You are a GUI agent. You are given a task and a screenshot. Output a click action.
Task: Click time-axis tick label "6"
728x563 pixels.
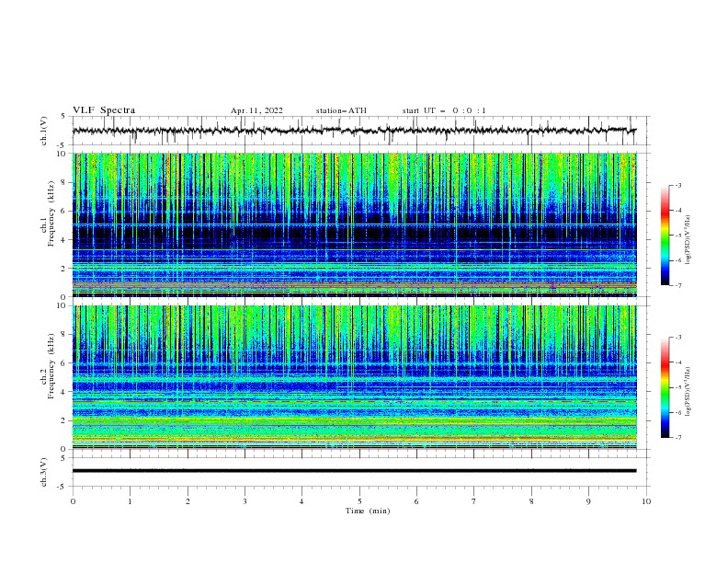417,501
